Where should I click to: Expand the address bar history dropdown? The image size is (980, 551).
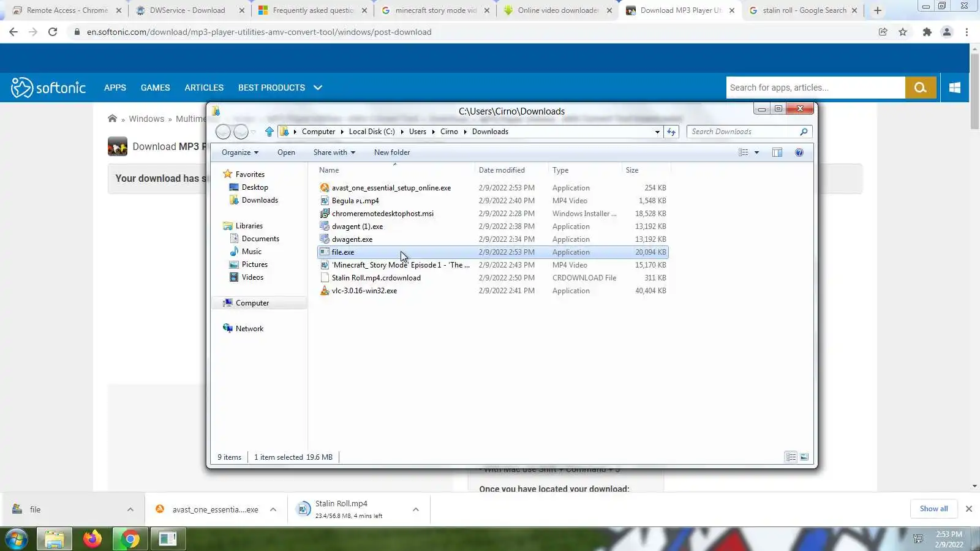coord(657,132)
